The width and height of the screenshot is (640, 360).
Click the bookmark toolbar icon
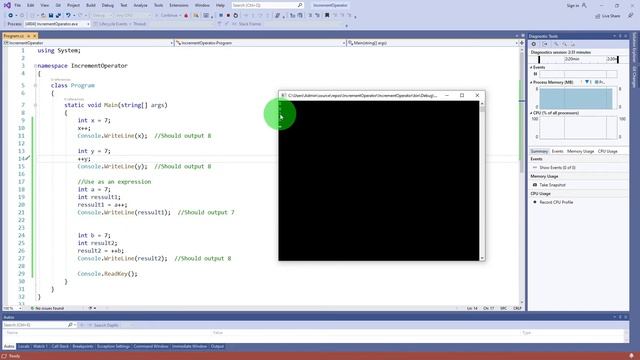(x=327, y=16)
